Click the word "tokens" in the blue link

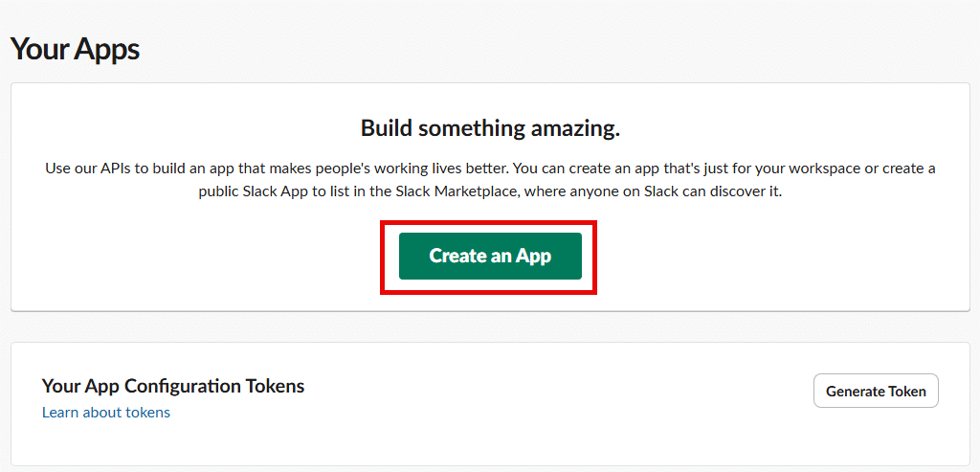pyautogui.click(x=146, y=413)
